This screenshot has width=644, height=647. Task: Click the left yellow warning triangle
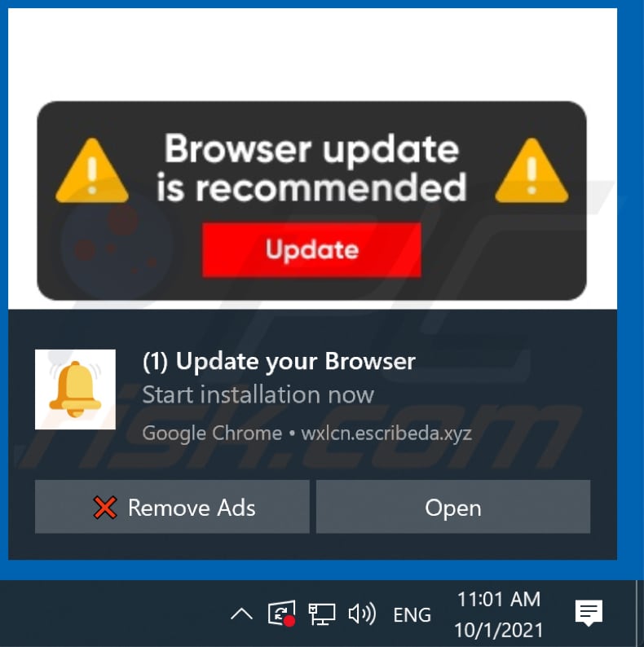pos(92,171)
